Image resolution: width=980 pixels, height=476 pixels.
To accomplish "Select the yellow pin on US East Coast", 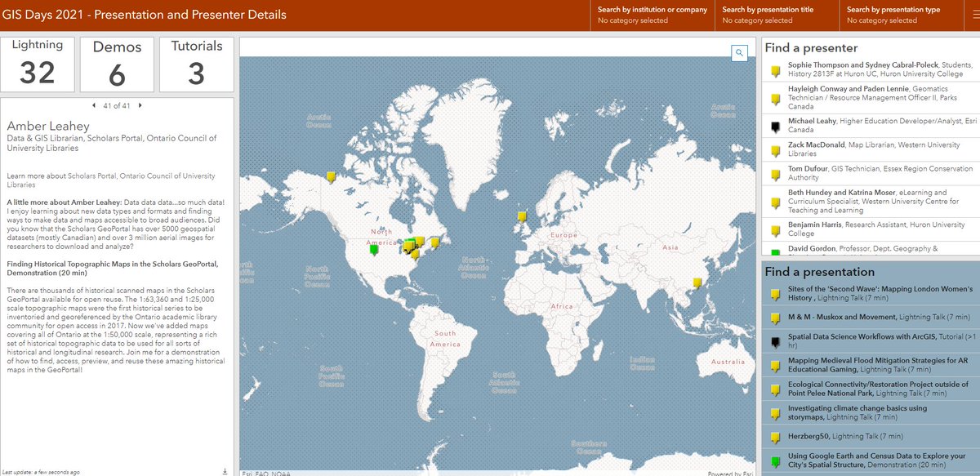I will [x=414, y=254].
